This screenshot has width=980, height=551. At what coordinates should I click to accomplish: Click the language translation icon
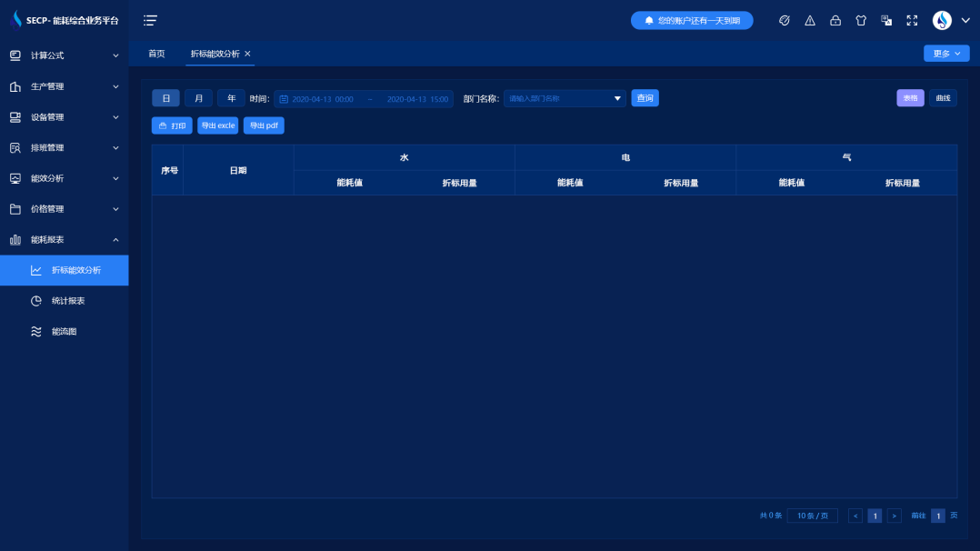[x=886, y=20]
